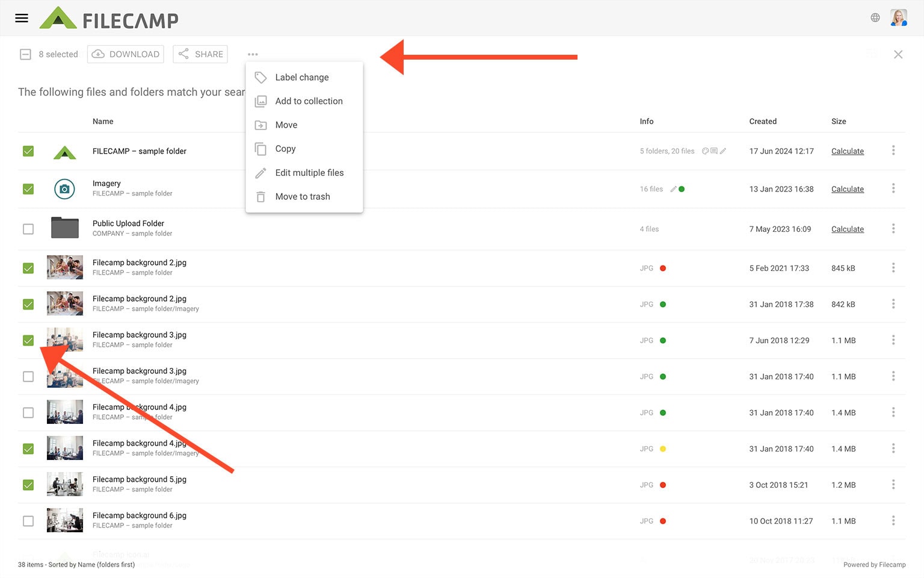Toggle the select-all checkbox beside '8 selected'
The image size is (924, 578).
click(x=25, y=54)
